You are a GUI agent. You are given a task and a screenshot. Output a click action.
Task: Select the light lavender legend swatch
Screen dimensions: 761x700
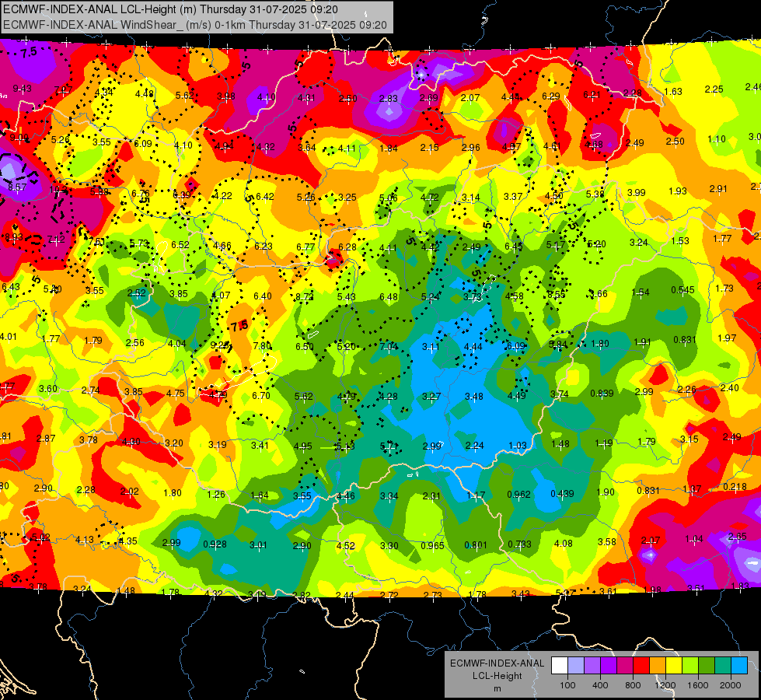click(x=575, y=665)
